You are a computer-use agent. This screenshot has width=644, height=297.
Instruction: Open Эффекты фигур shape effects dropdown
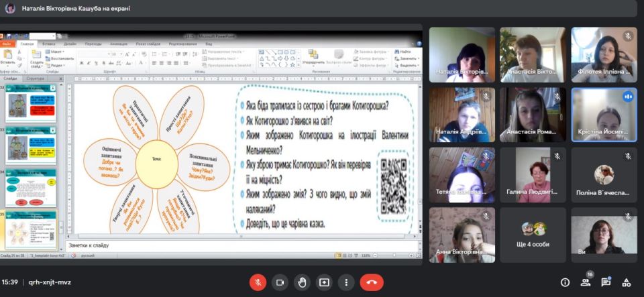(370, 65)
